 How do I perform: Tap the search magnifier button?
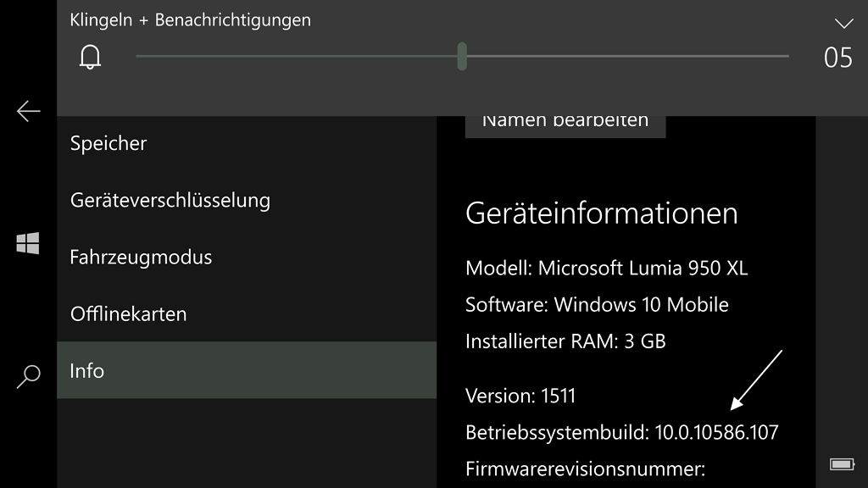coord(28,376)
